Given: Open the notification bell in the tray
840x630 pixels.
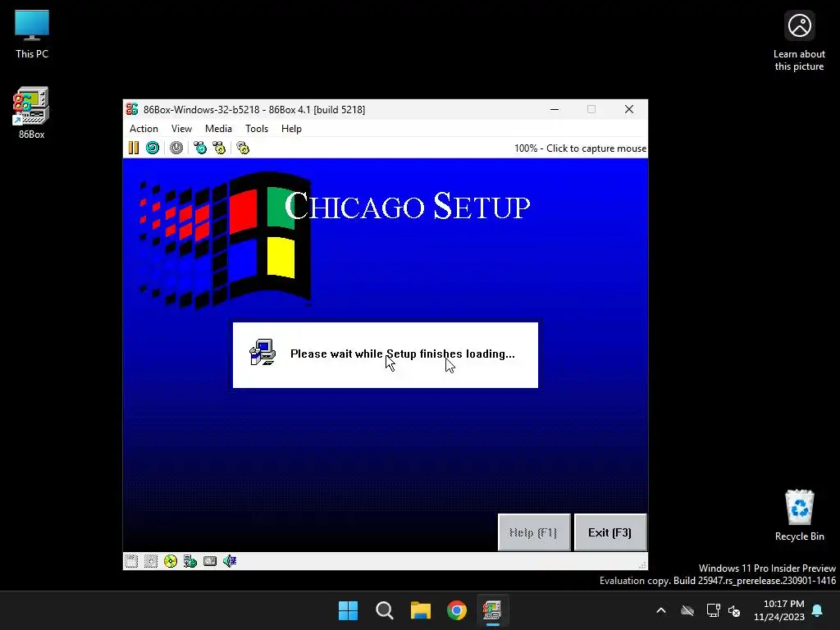Looking at the screenshot, I should click(818, 610).
